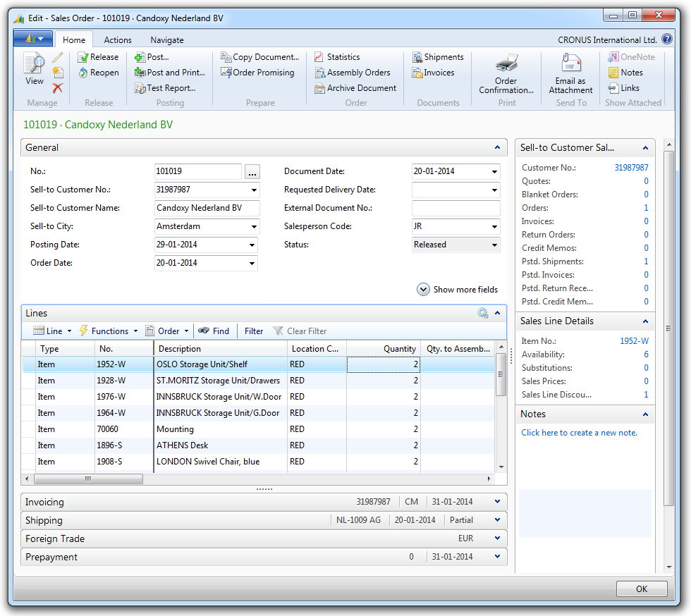691x616 pixels.
Task: Collapse the Notes factbox
Action: 645,414
